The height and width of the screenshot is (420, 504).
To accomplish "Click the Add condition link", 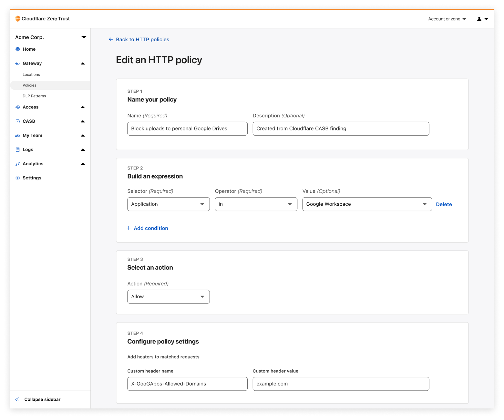I will (x=151, y=228).
